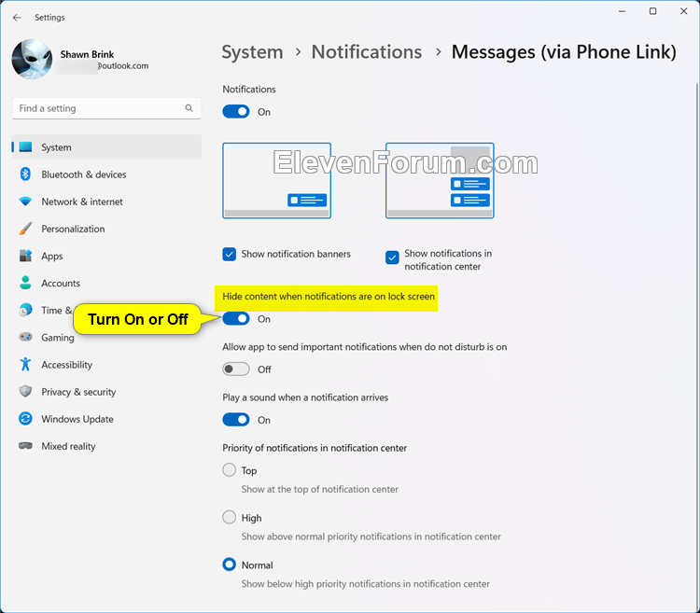Open Mixed reality label
The image size is (700, 613).
68,446
